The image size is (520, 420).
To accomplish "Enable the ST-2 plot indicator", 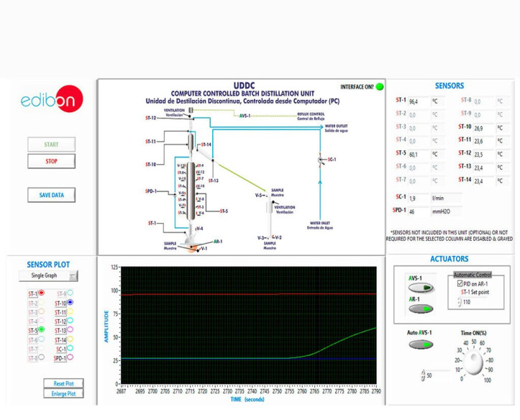I will coord(41,303).
